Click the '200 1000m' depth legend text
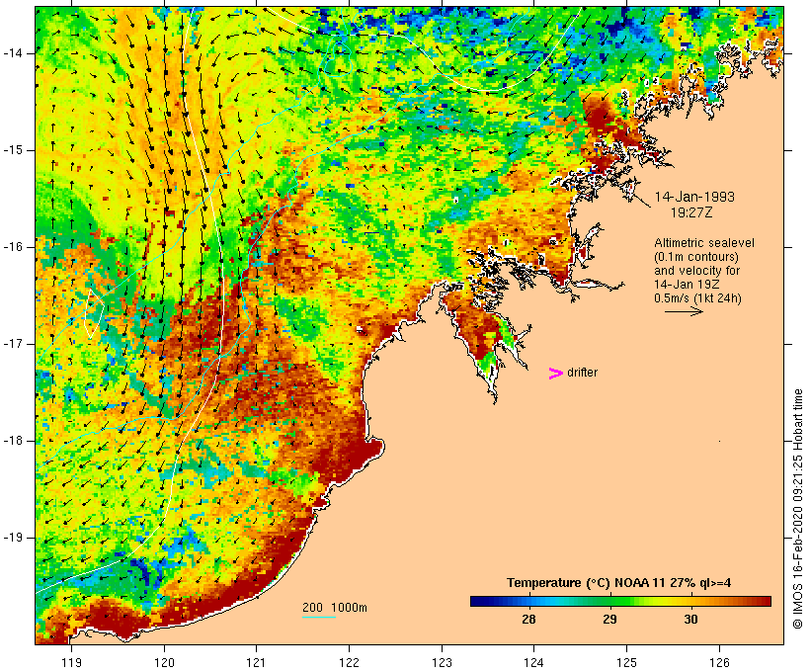Screen dimensions: 810x672 point(335,608)
